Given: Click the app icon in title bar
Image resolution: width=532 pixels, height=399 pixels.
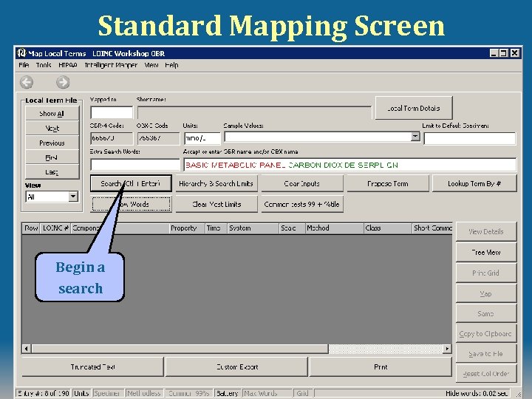Looking at the screenshot, I should [x=21, y=53].
